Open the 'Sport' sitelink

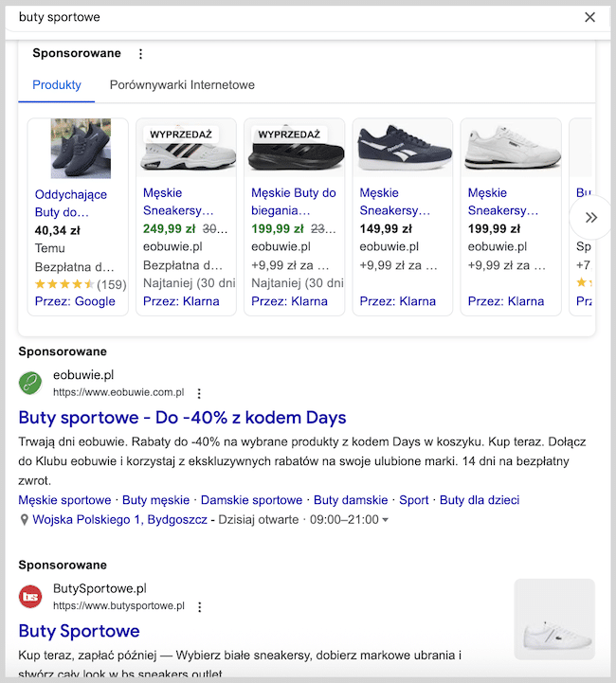[x=414, y=500]
